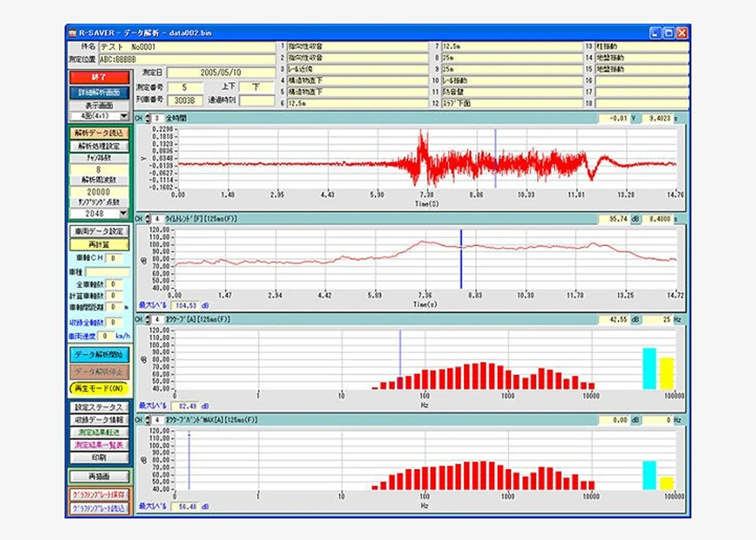The width and height of the screenshot is (756, 540).
Task: Click the 測定日 date field showing 2005/05/10
Action: tap(220, 72)
